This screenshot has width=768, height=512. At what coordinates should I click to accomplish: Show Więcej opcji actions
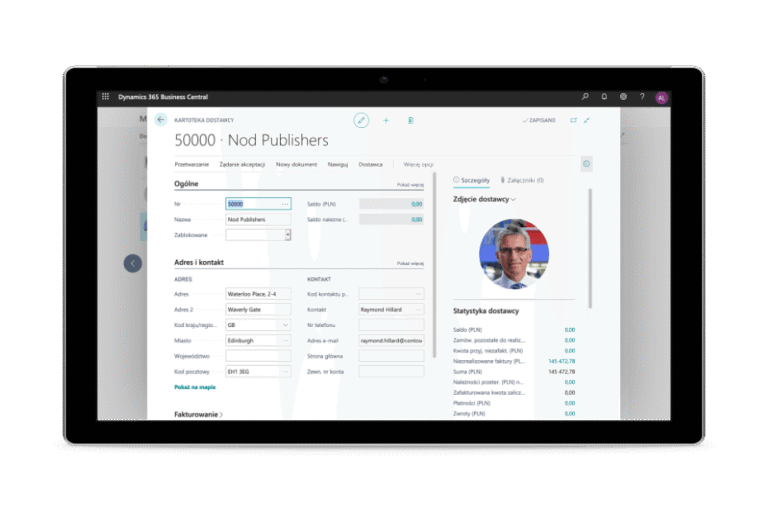[418, 165]
